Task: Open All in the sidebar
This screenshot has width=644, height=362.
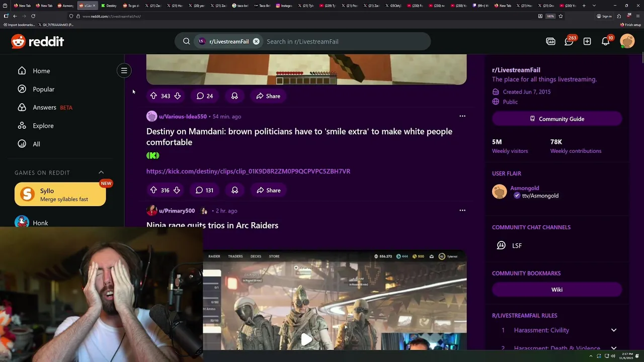Action: pyautogui.click(x=36, y=144)
